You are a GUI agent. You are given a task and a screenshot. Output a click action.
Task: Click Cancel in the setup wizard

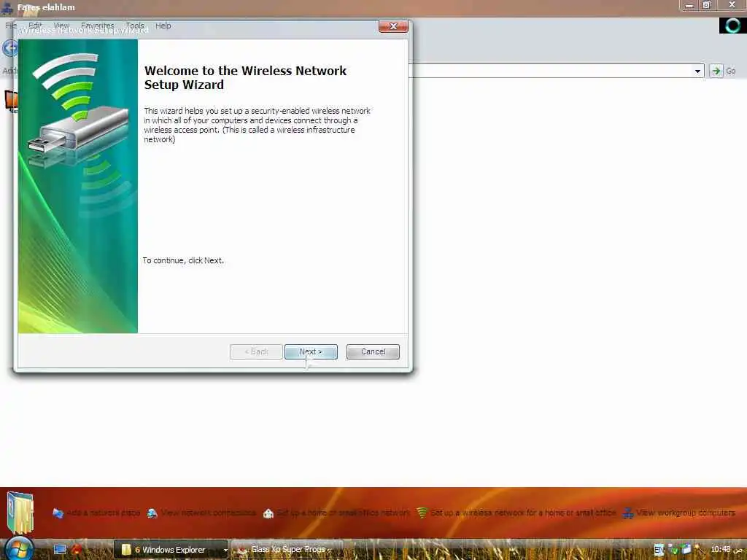pos(373,351)
